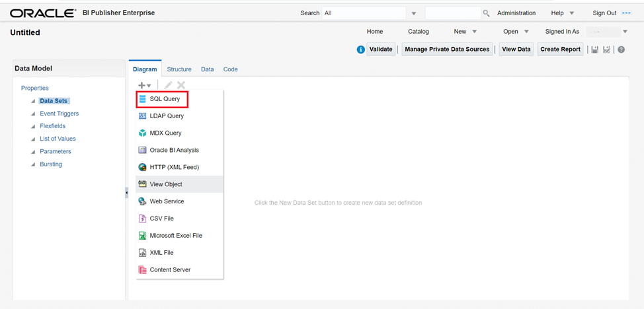Click the MDX Query cube icon
This screenshot has width=644, height=309.
[x=143, y=133]
